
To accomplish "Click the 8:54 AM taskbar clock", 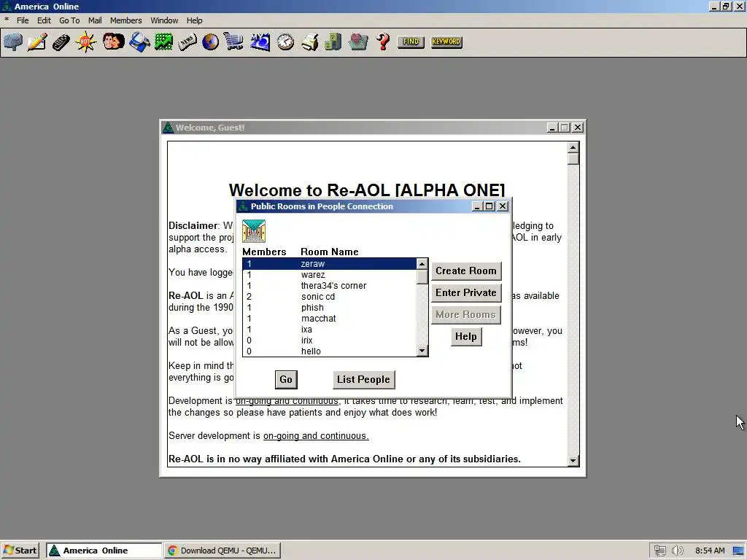I will 710,551.
